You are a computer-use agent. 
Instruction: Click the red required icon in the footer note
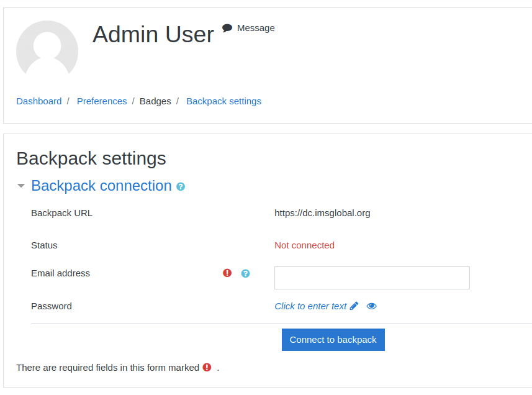click(x=207, y=367)
